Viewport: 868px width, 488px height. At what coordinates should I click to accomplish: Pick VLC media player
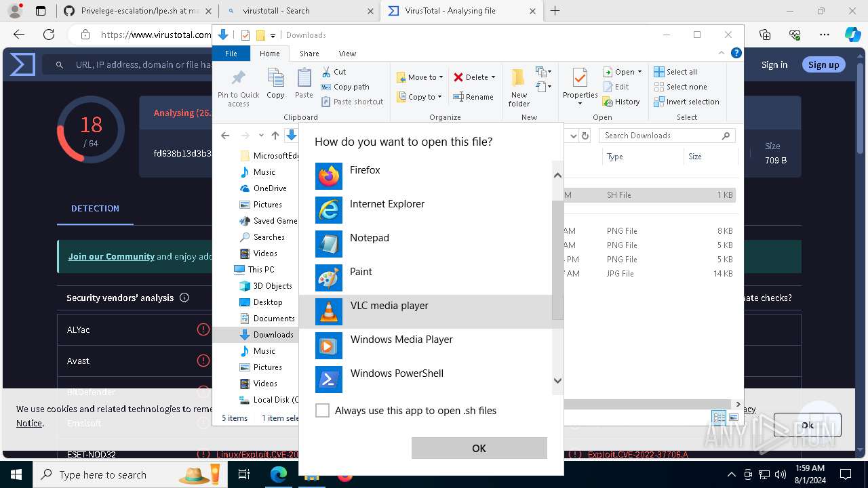[425, 312]
